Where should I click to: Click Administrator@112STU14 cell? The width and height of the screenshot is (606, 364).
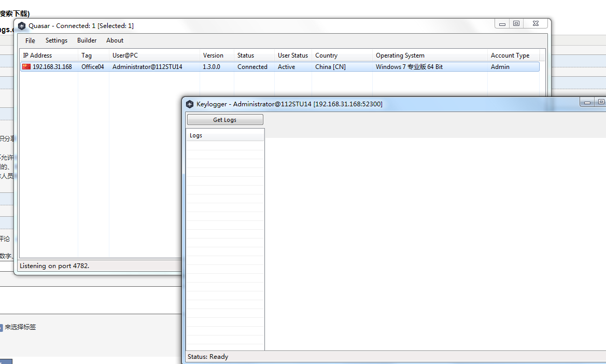147,67
